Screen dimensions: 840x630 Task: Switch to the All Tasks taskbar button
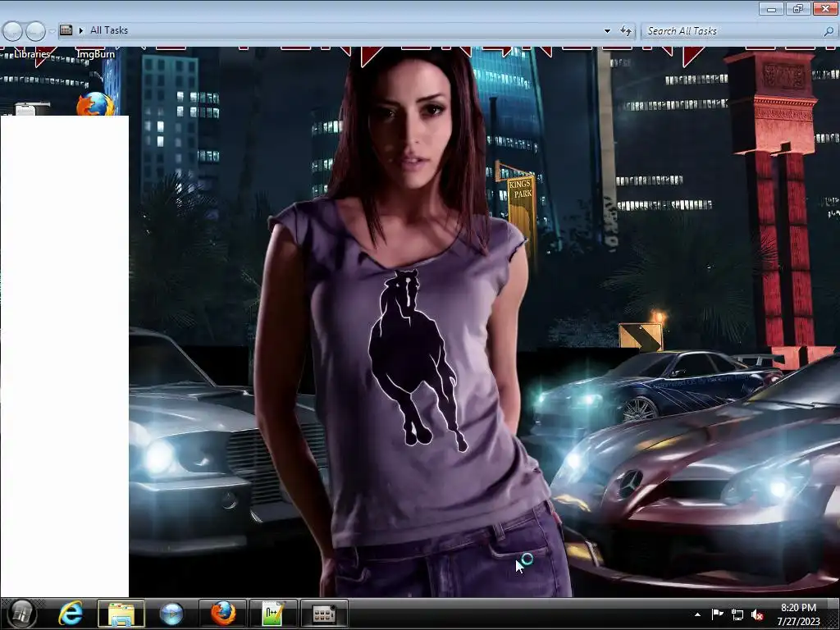(x=324, y=614)
